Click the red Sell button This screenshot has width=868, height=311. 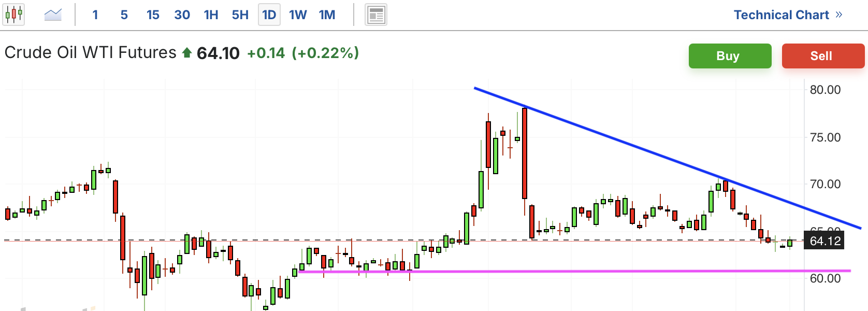click(x=823, y=56)
